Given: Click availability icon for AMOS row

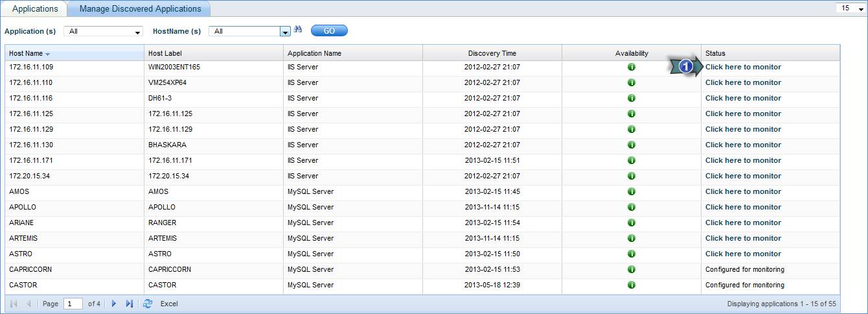Looking at the screenshot, I should tap(632, 191).
